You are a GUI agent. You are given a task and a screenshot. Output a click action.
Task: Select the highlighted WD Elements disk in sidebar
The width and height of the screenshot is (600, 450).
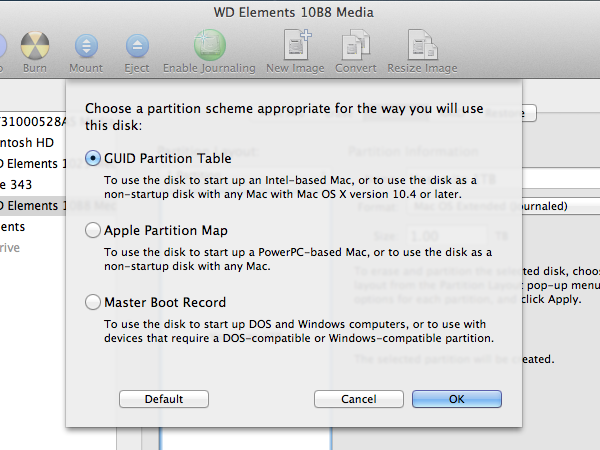point(32,206)
